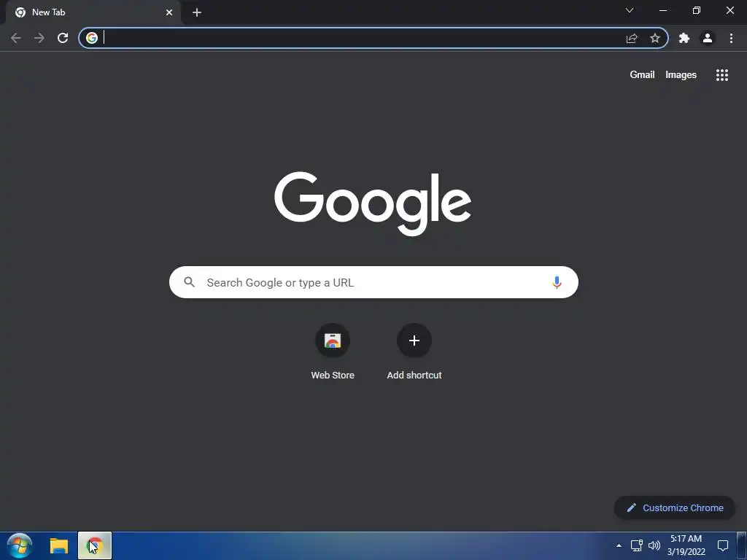This screenshot has height=560, width=747.
Task: Open the volume speaker tray icon
Action: click(654, 545)
